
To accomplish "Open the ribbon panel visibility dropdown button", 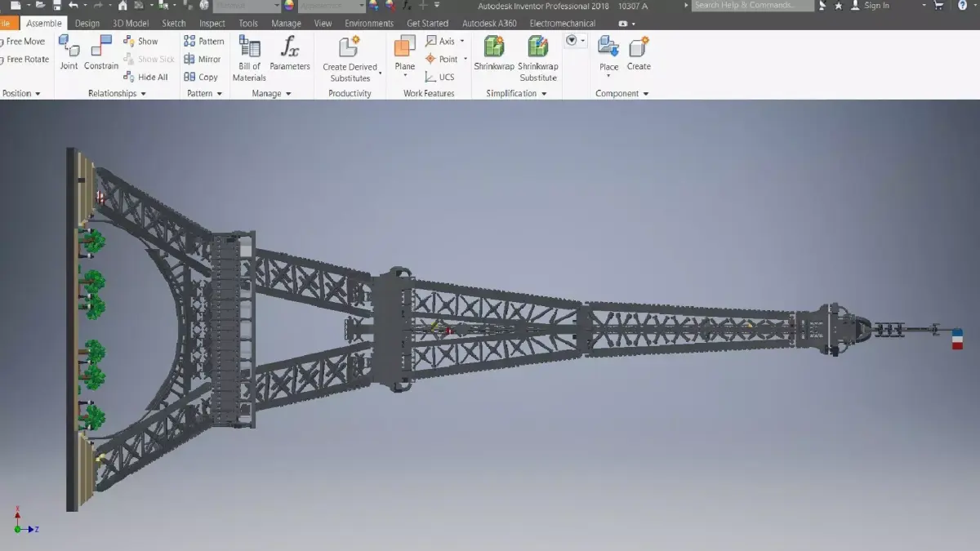I will pos(576,40).
